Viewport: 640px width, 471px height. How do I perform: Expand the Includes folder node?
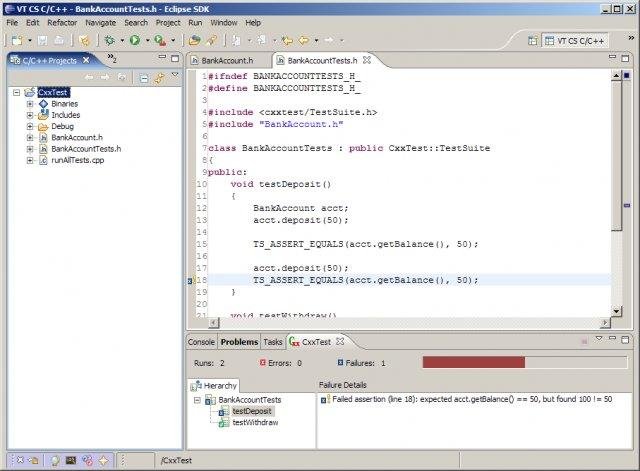[30, 115]
